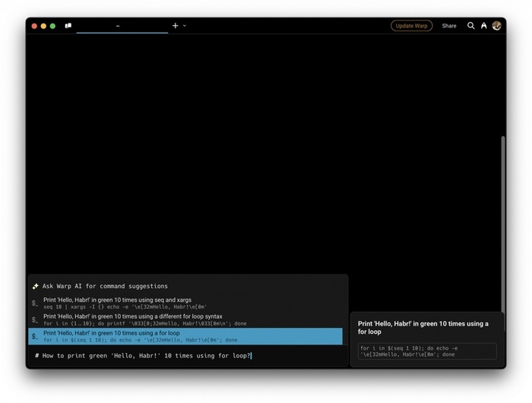Click the command icon of the highlighted suggestion

[35, 336]
